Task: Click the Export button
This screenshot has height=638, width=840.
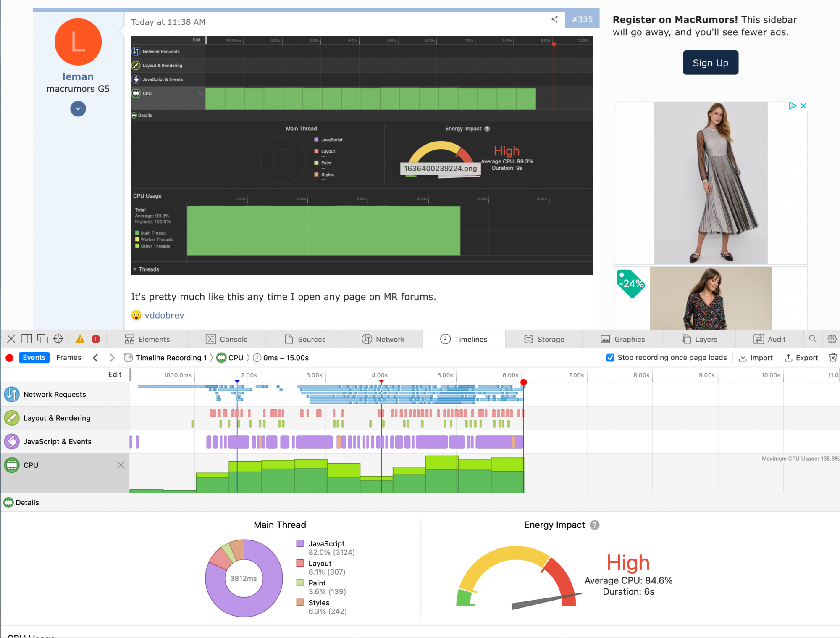Action: (801, 358)
